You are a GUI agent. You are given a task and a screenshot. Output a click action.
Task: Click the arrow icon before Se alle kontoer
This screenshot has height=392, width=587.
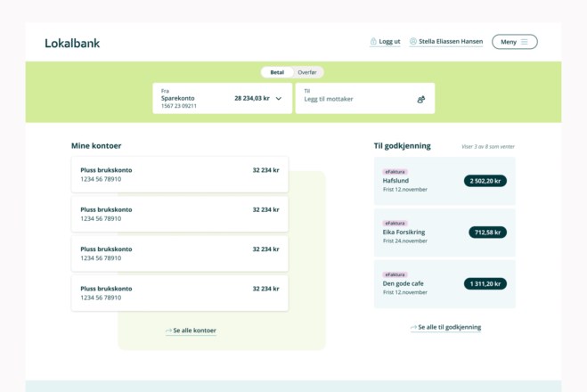pyautogui.click(x=169, y=331)
